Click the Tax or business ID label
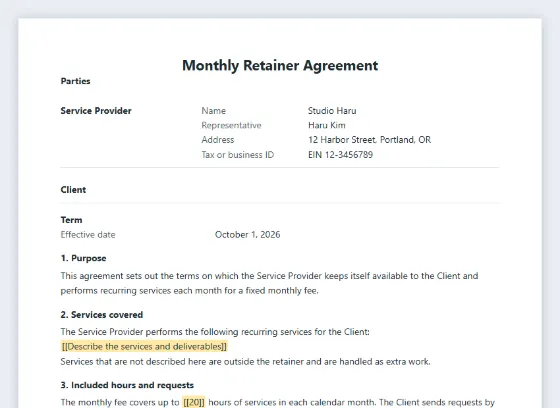This screenshot has width=560, height=408. coord(238,155)
